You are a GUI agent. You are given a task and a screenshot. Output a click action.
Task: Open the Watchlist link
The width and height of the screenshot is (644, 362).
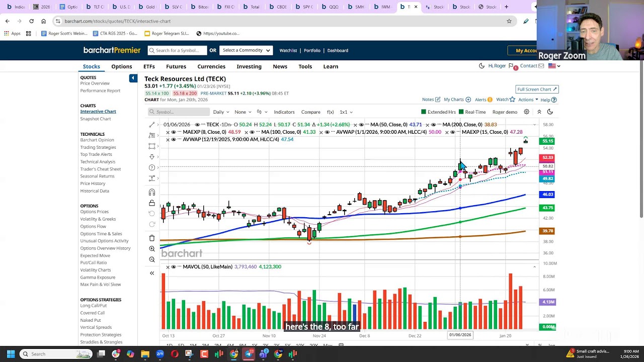tap(288, 50)
